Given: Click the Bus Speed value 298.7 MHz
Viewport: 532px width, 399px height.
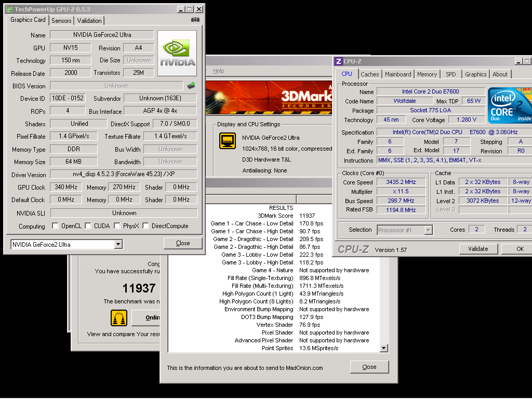Looking at the screenshot, I should 401,201.
